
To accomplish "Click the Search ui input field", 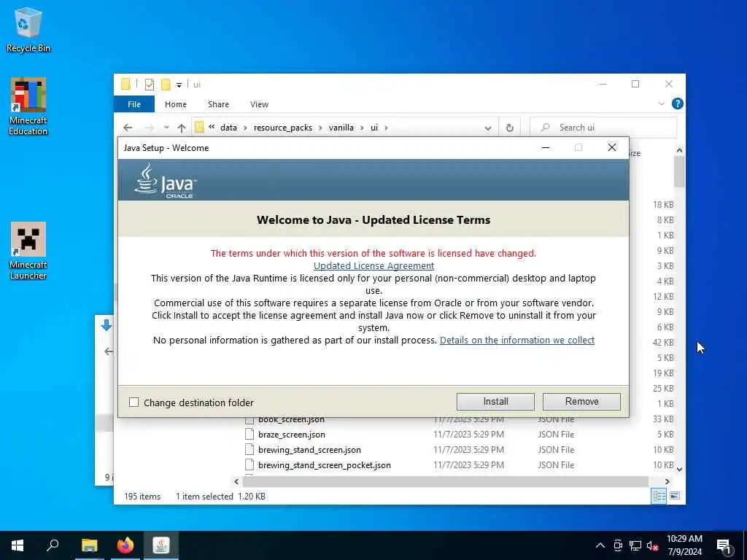I will pyautogui.click(x=603, y=128).
